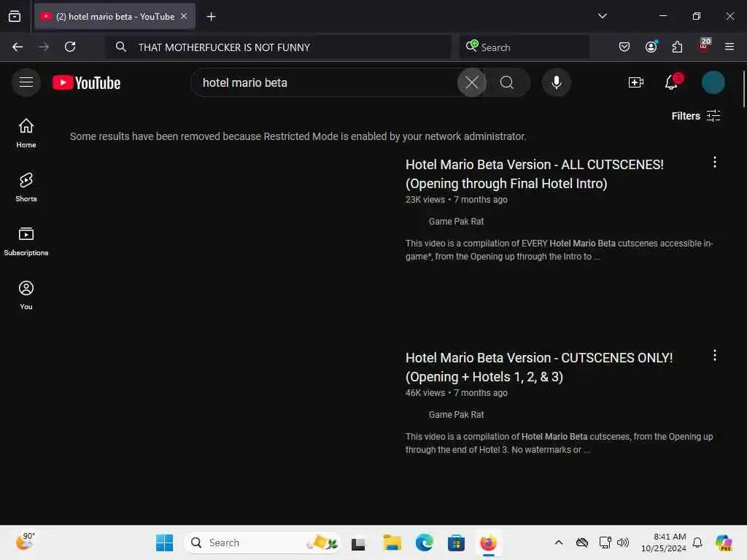Viewport: 747px width, 560px height.
Task: Focus the browser address bar text
Action: tap(224, 47)
